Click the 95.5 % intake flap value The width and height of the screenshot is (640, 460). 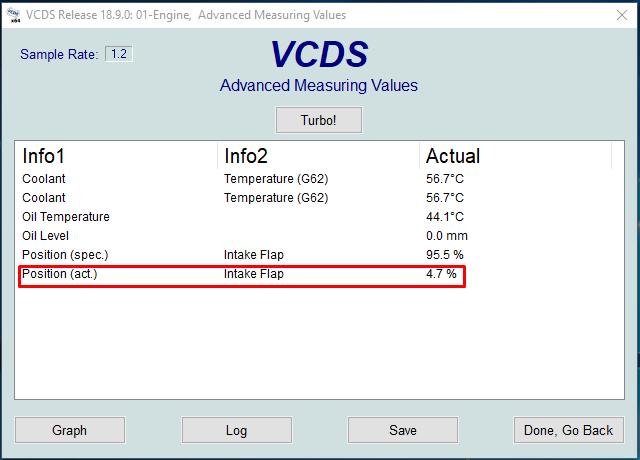pyautogui.click(x=445, y=255)
